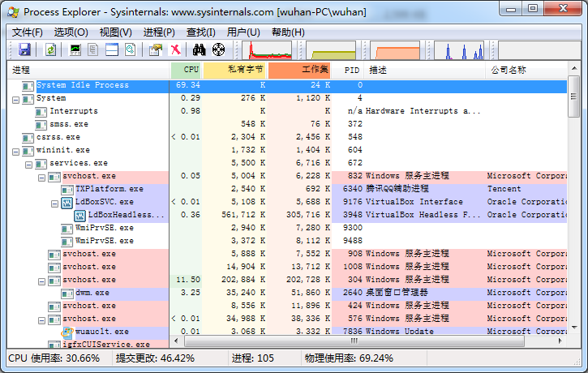Viewport: 588px width, 373px height.
Task: Open the CPU usage history mini graph
Action: (x=267, y=50)
